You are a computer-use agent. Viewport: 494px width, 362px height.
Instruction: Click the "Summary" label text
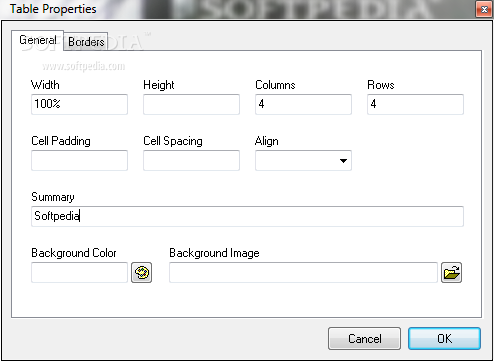(x=53, y=197)
